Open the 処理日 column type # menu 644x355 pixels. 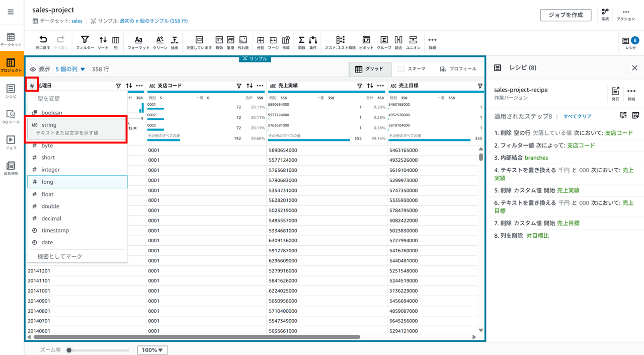(32, 86)
